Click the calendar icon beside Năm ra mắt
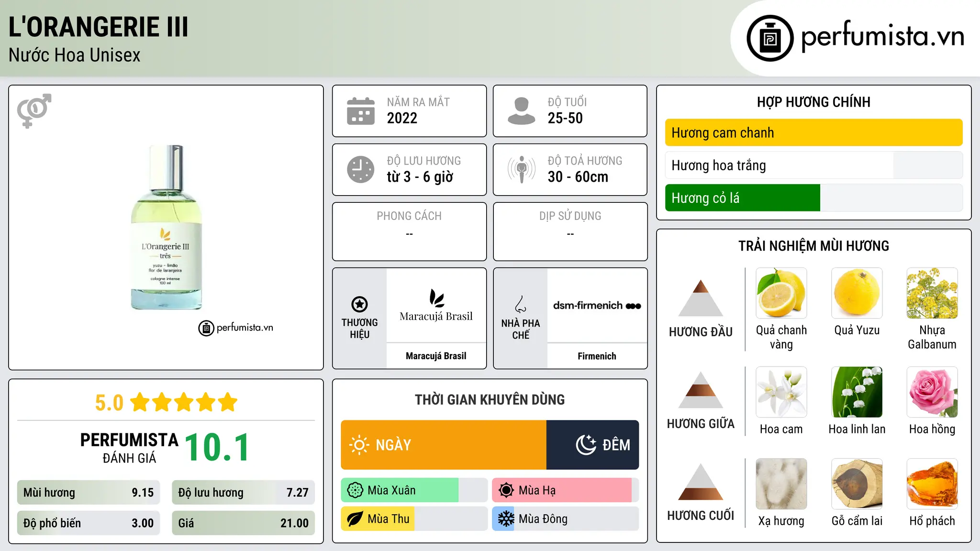980x551 pixels. [x=361, y=111]
